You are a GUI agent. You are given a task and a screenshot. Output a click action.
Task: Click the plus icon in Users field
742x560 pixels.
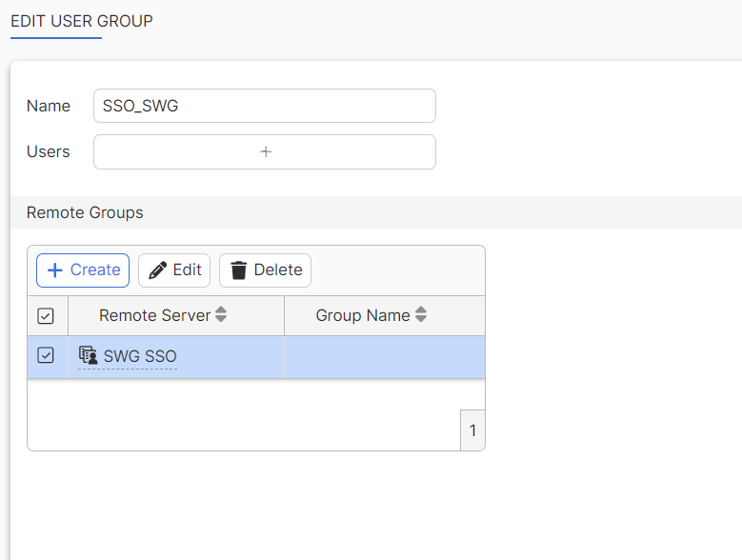tap(266, 151)
